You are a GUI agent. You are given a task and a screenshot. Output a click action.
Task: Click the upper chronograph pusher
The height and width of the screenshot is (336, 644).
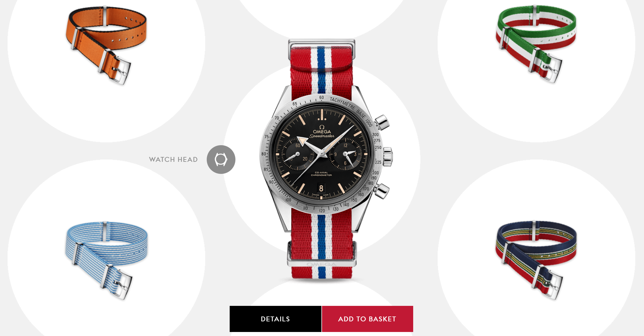(x=382, y=123)
